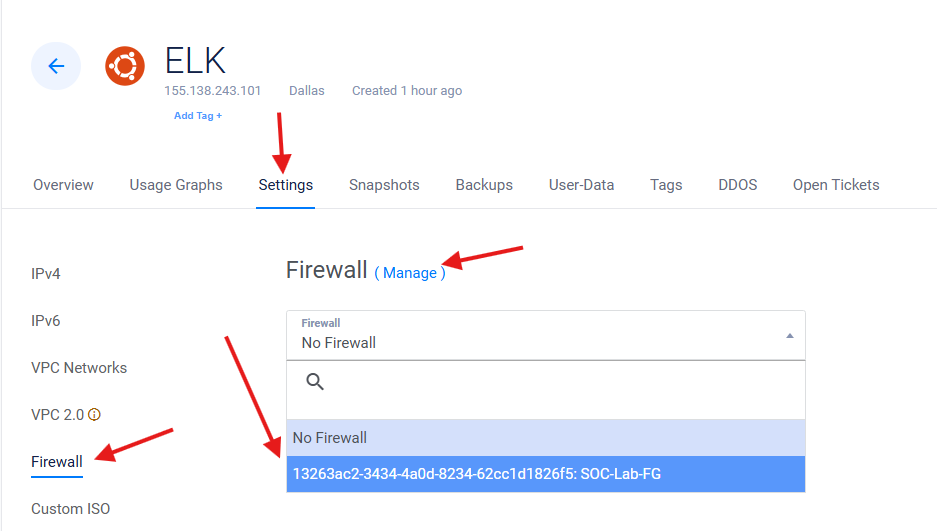Click the firewall search input field

pos(560,381)
